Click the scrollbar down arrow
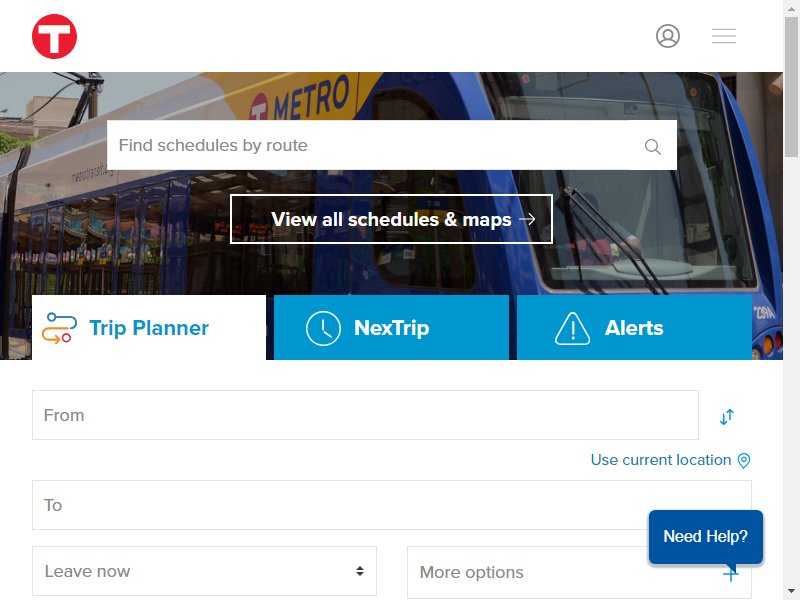 (791, 592)
